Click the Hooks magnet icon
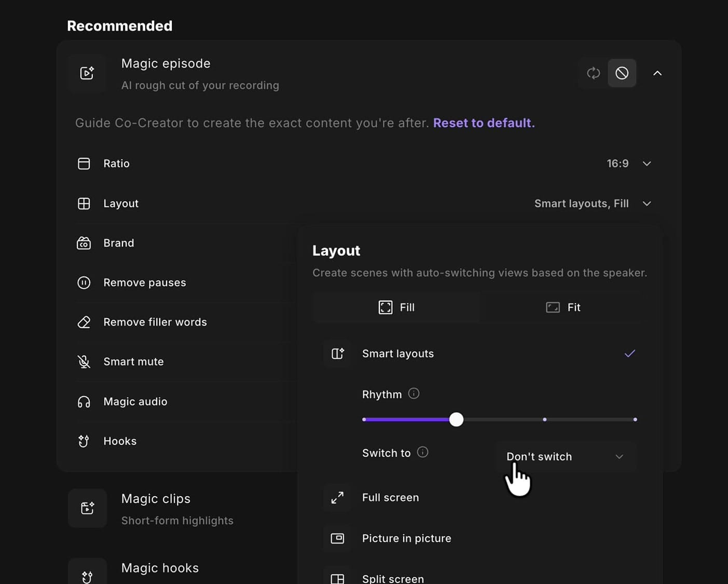Image resolution: width=728 pixels, height=584 pixels. point(84,441)
